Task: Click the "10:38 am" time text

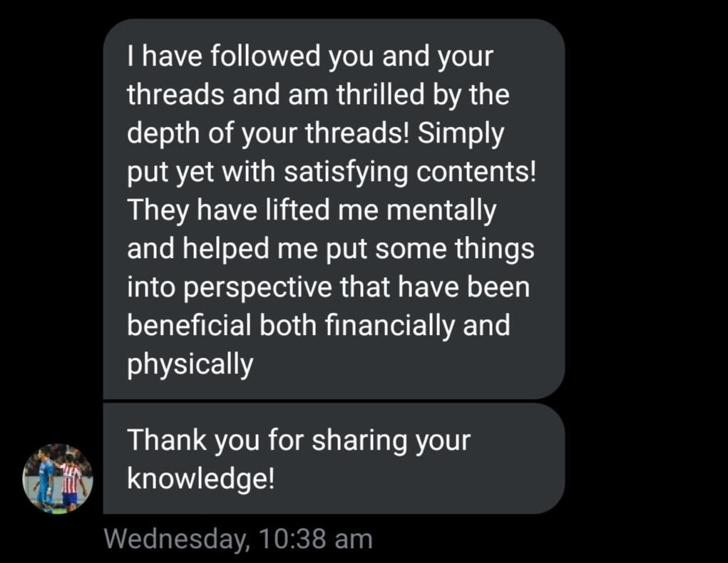Action: [317, 539]
